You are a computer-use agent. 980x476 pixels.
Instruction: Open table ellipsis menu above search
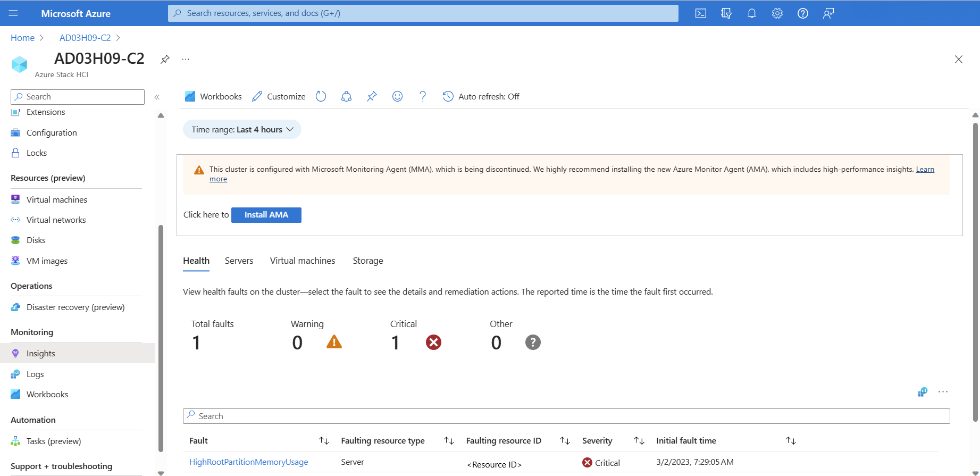[943, 392]
